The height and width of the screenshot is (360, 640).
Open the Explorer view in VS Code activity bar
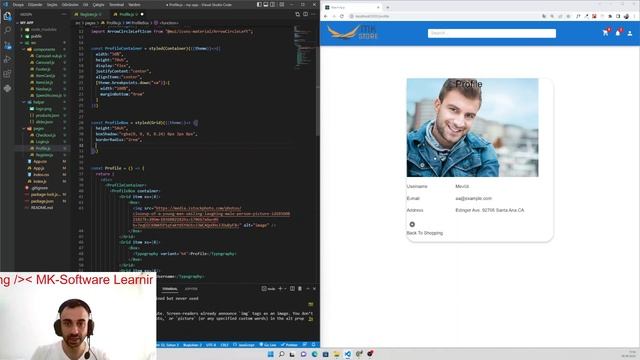7,16
